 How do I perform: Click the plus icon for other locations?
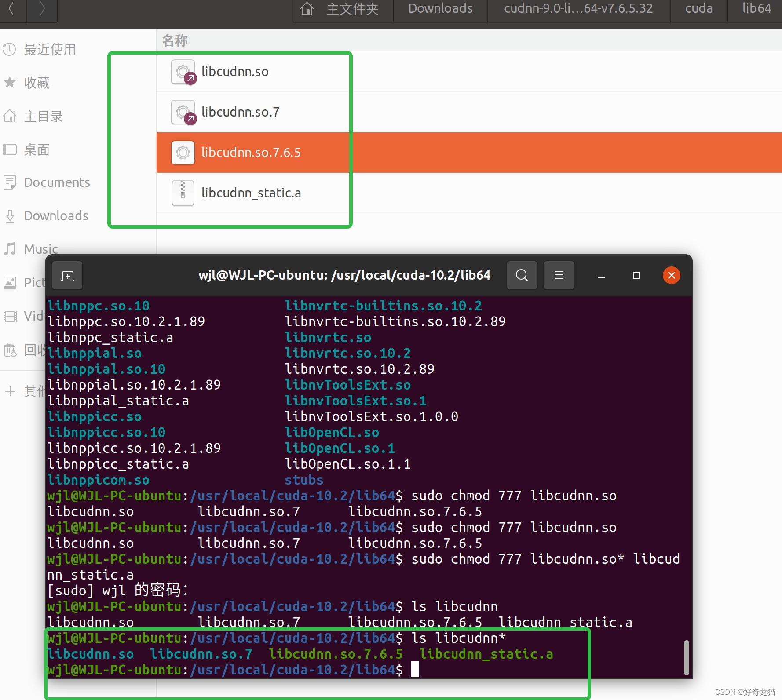point(10,391)
